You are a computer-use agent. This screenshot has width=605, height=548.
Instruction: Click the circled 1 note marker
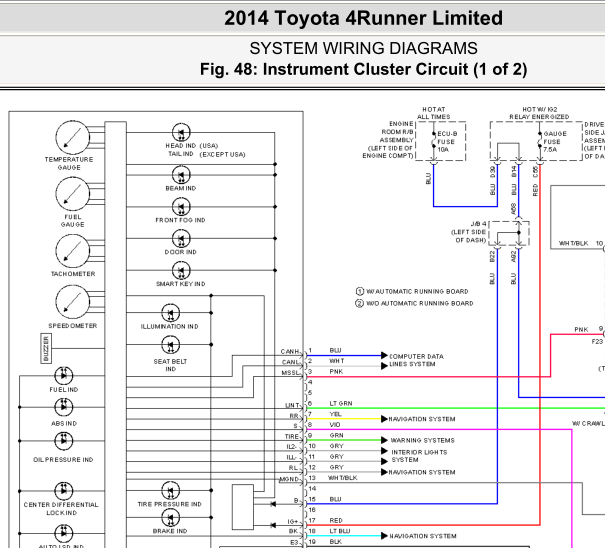pyautogui.click(x=360, y=291)
